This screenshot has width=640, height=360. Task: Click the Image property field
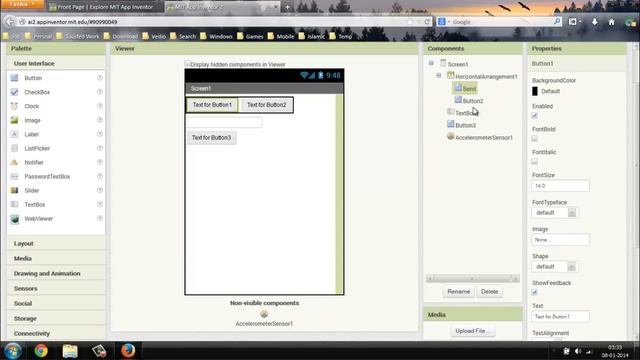(x=560, y=240)
